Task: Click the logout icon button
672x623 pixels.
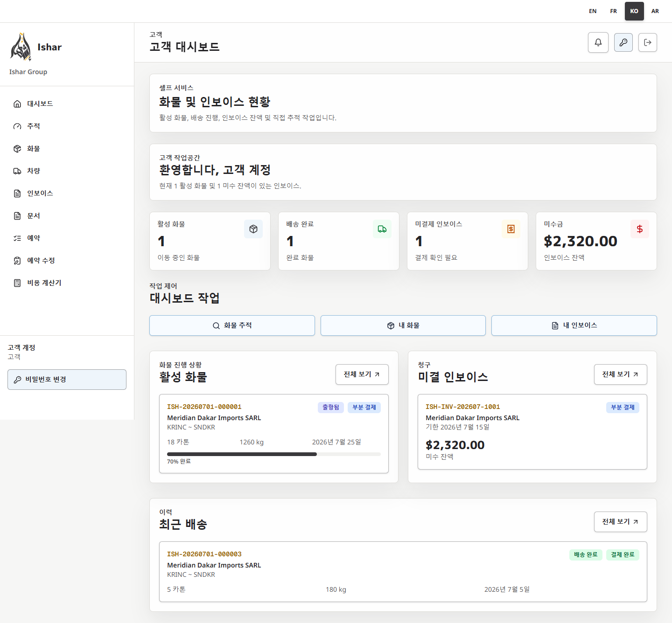Action: (x=648, y=42)
